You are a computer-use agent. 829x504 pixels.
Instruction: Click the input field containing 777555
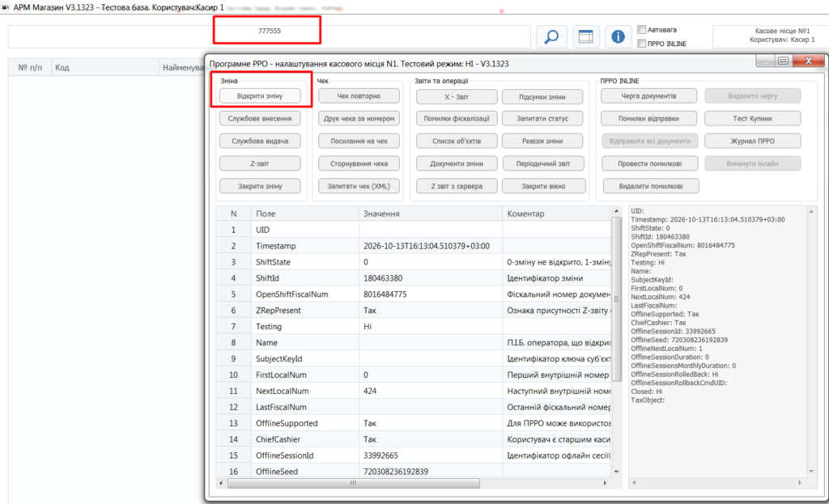coord(269,36)
